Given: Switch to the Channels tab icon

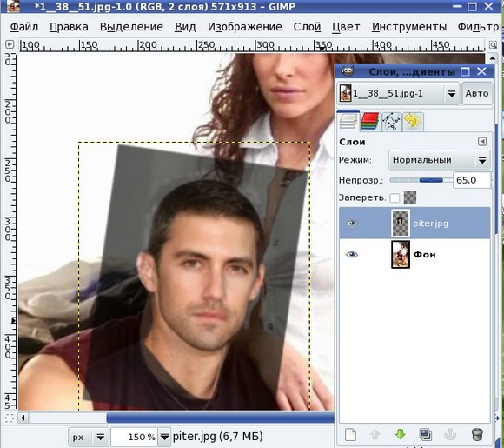Looking at the screenshot, I should coord(369,121).
